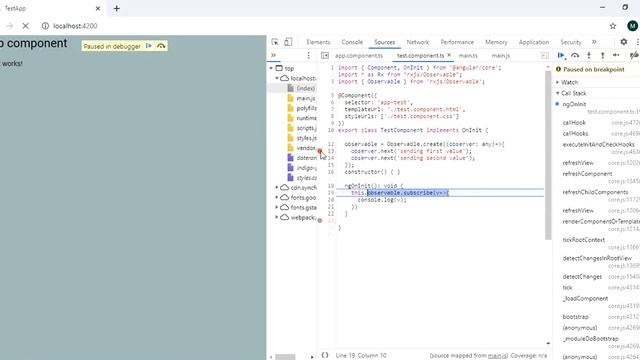The image size is (640, 360).
Task: Click the code editor vertical scrollbar
Action: point(548,155)
